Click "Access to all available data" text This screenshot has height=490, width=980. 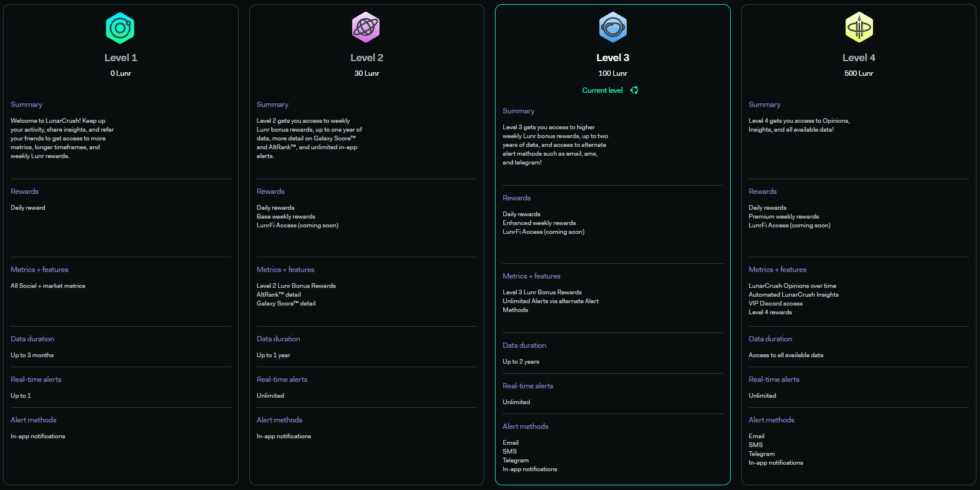coord(786,355)
